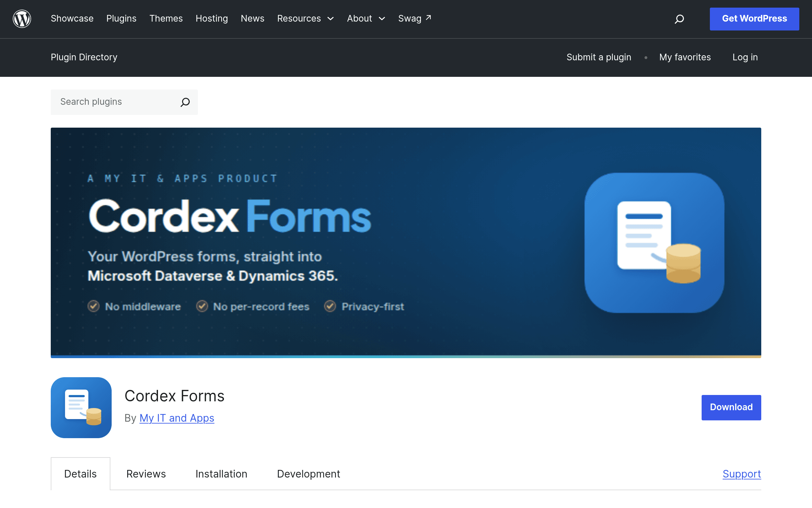Screen dimensions: 812x508
Task: Click the search plugins magnifier submit icon
Action: click(185, 102)
